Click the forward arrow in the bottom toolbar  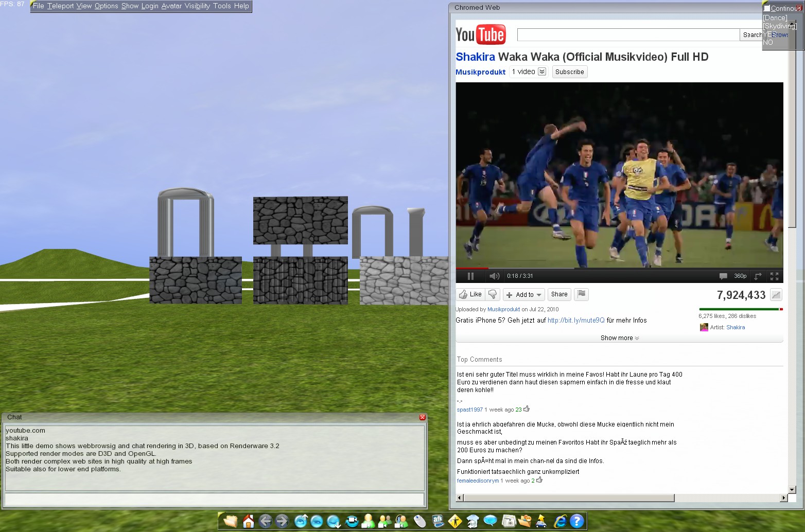(282, 521)
